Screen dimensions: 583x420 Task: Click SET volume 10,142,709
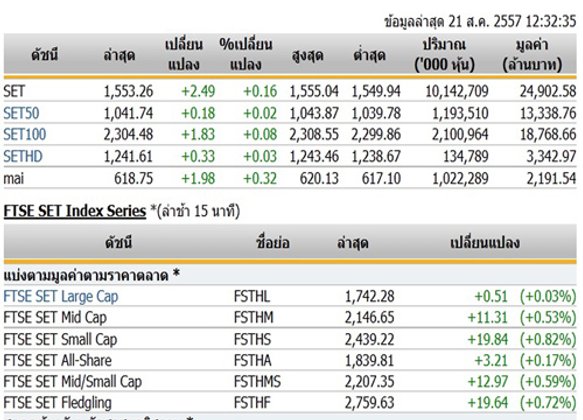pyautogui.click(x=457, y=91)
